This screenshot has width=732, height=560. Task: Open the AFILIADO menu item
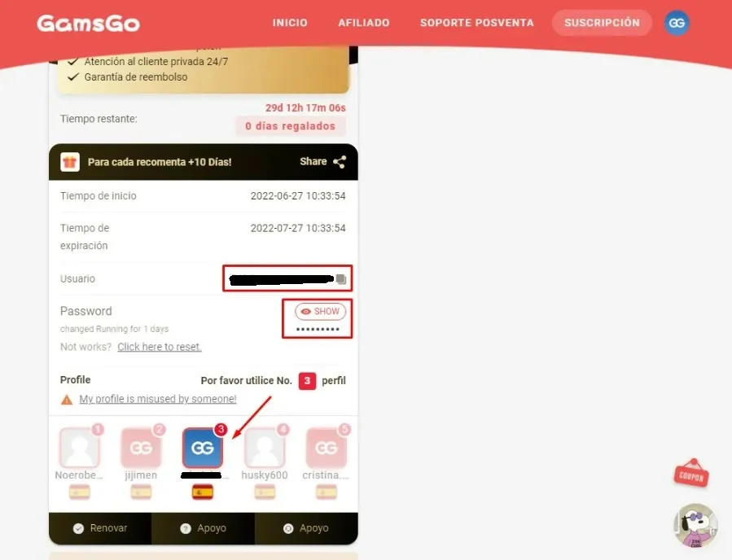(x=364, y=23)
